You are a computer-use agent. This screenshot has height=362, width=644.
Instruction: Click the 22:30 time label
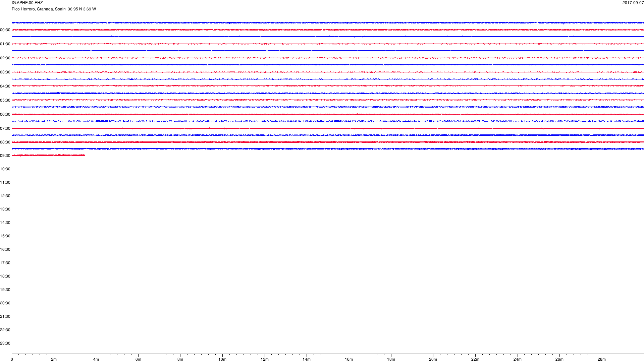pyautogui.click(x=5, y=330)
